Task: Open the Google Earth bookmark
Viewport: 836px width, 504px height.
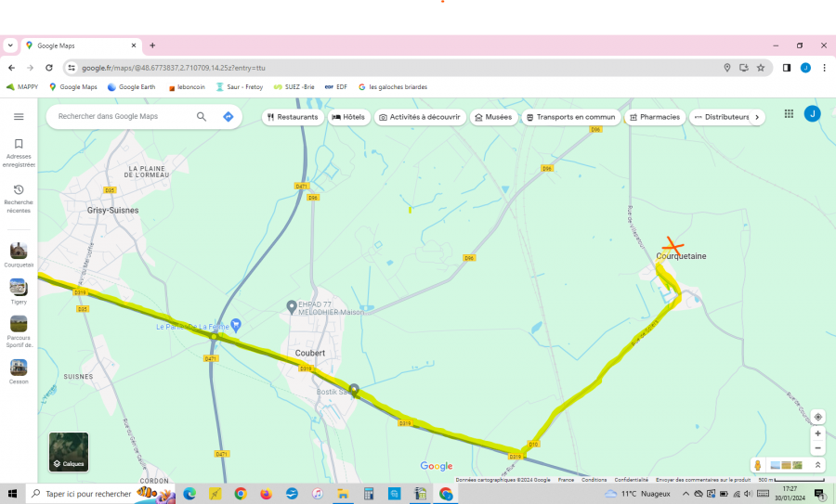Action: click(131, 87)
